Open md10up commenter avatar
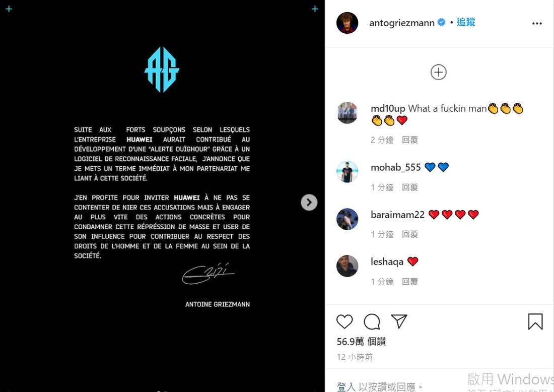554x392 pixels. point(347,113)
